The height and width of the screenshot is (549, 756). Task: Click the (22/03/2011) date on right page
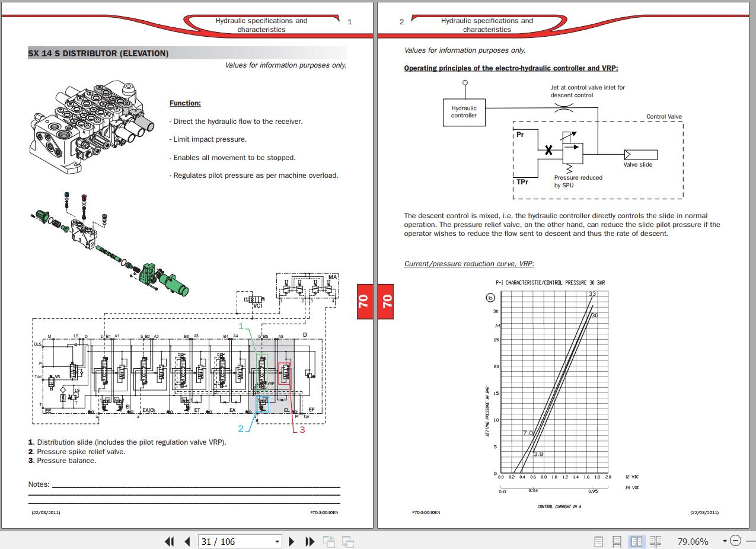(x=704, y=512)
